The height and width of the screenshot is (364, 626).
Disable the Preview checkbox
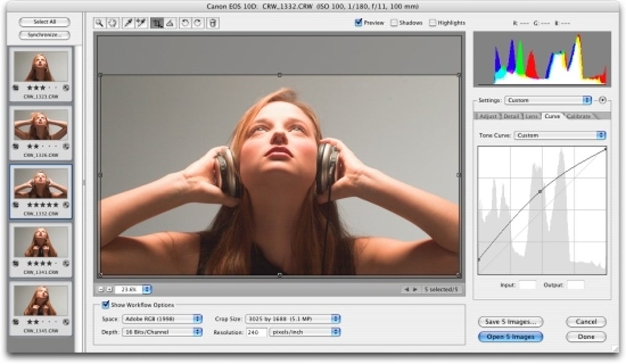click(x=358, y=23)
